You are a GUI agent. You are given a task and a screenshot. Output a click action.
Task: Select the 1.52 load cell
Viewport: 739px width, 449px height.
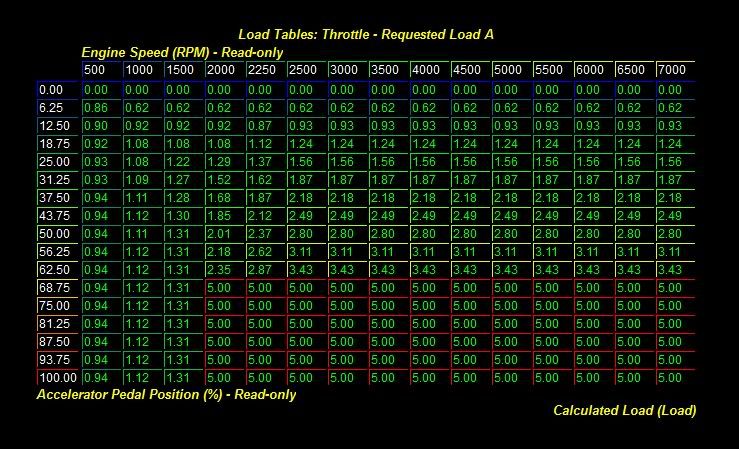[x=224, y=179]
